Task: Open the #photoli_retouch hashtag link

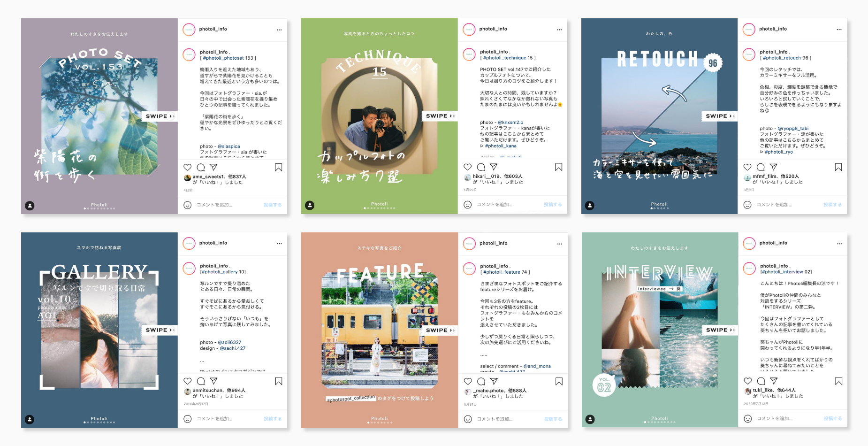Action: pos(782,58)
